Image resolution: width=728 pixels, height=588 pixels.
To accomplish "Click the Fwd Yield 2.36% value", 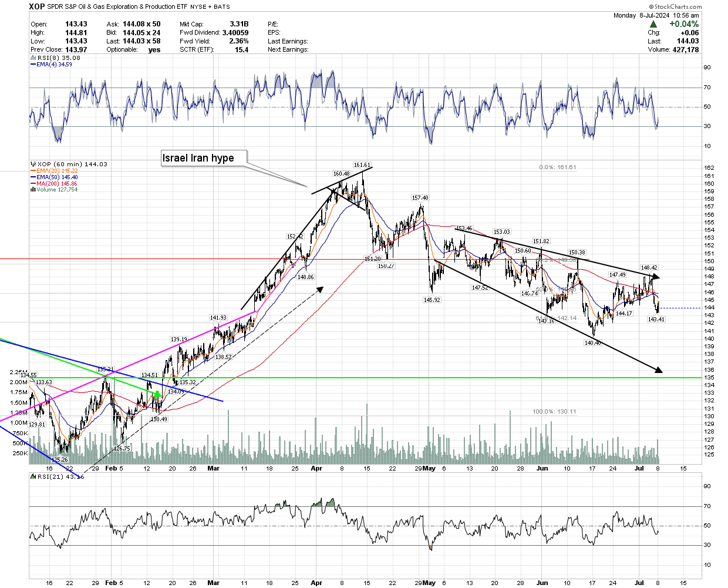I will [239, 41].
